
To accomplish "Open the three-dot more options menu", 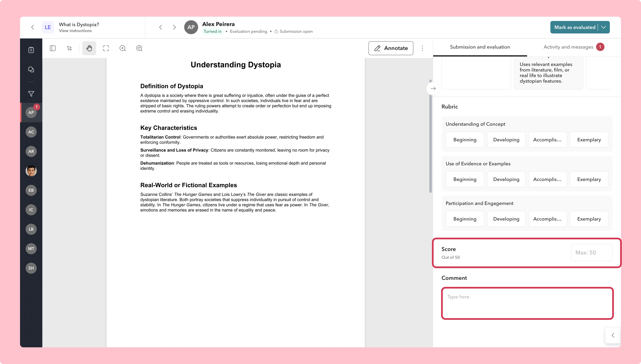I will [x=422, y=48].
